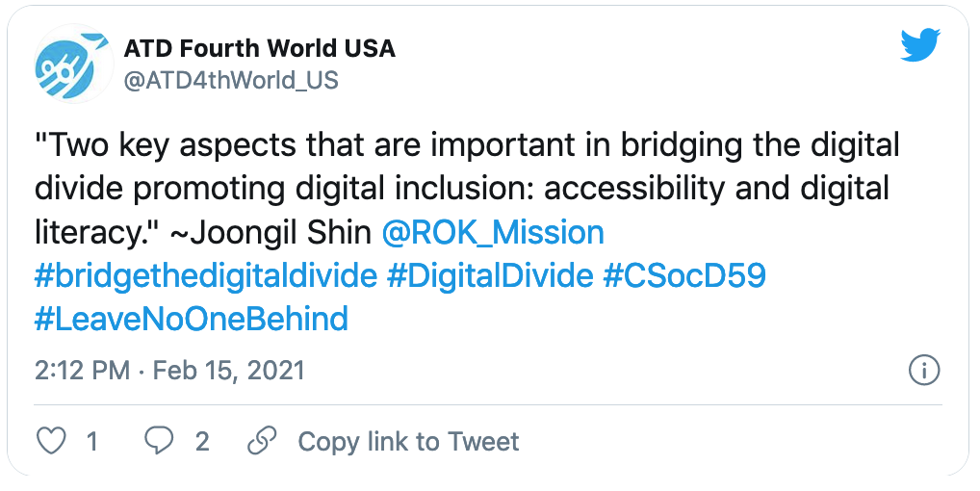The height and width of the screenshot is (491, 980).
Task: Click the 2:12 PM Feb 15, 2021 timestamp
Action: click(x=169, y=371)
